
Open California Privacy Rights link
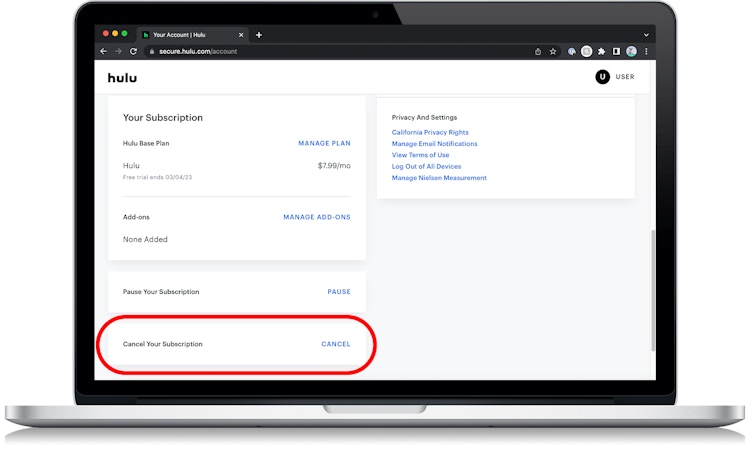pyautogui.click(x=430, y=132)
